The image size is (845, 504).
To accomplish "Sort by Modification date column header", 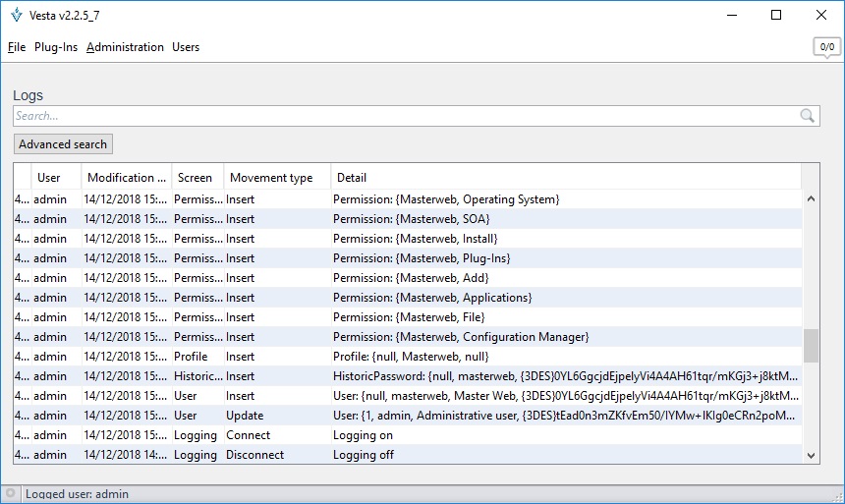I will [x=127, y=178].
